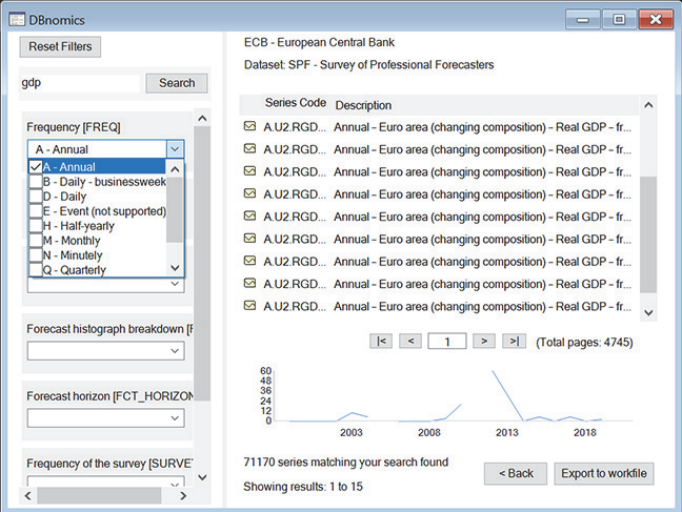This screenshot has height=512, width=682.
Task: Click the < Back button
Action: [515, 473]
